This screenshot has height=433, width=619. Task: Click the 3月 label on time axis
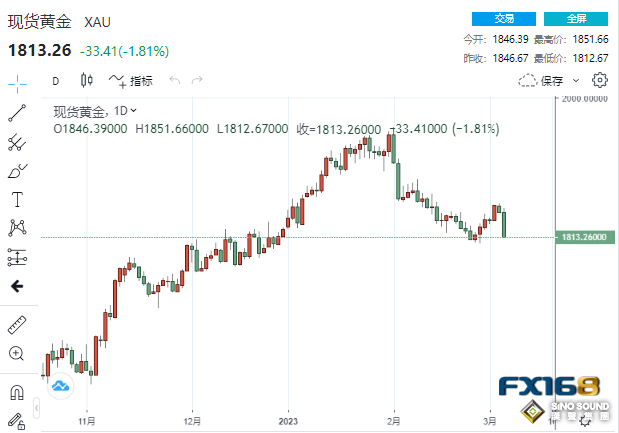coord(490,422)
